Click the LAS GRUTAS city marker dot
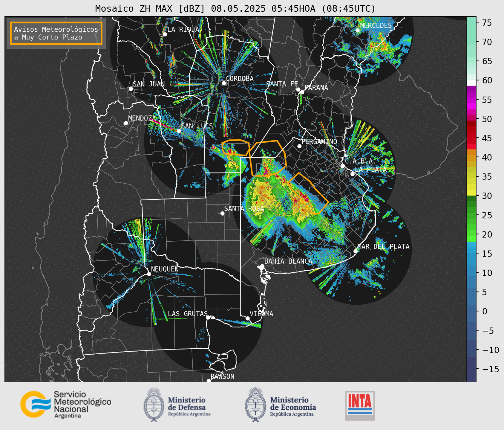Screen dimensions: 504x430 click(x=208, y=318)
